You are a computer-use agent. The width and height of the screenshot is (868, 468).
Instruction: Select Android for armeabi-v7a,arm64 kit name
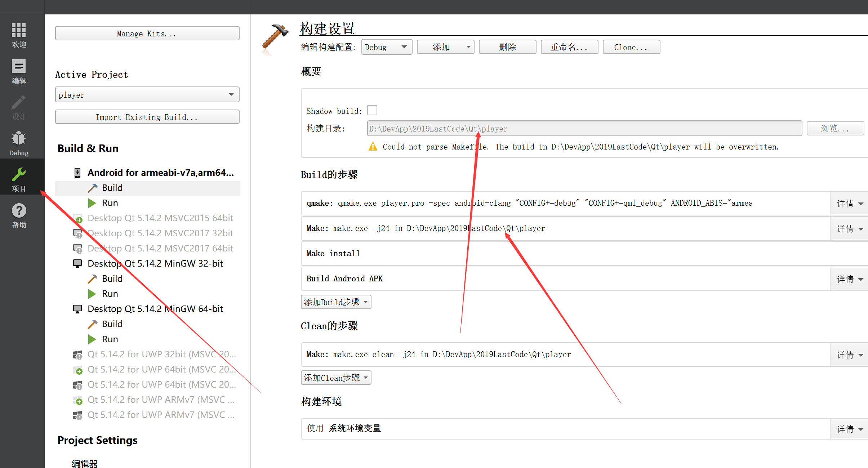point(161,173)
